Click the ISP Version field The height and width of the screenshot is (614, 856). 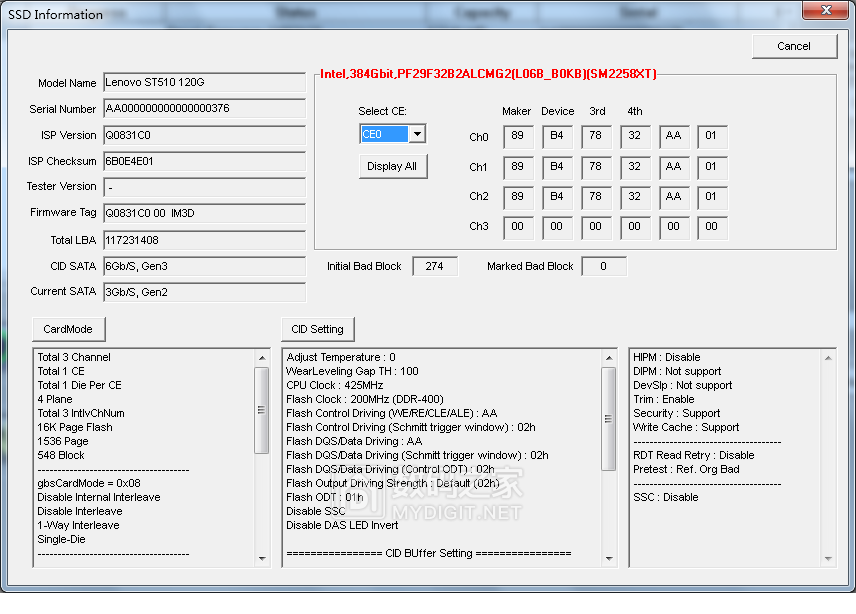click(204, 135)
